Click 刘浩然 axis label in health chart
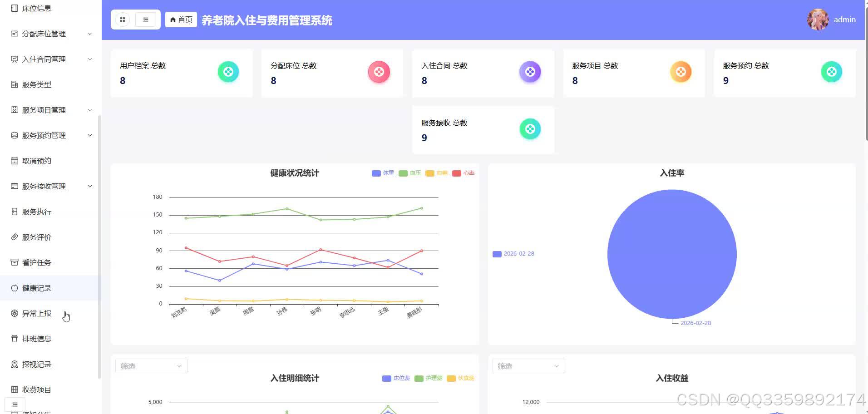The image size is (868, 414). [x=178, y=312]
